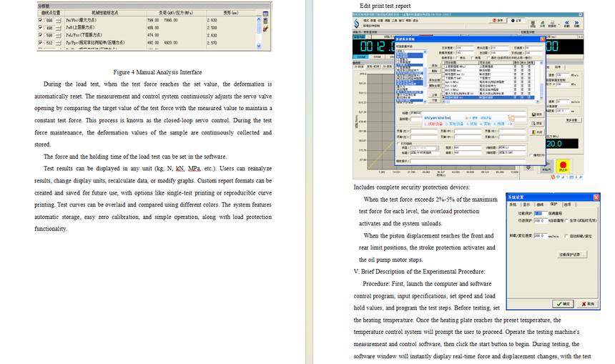Click the calculator icon in analysis panel
615x364 pixels.
click(x=265, y=21)
